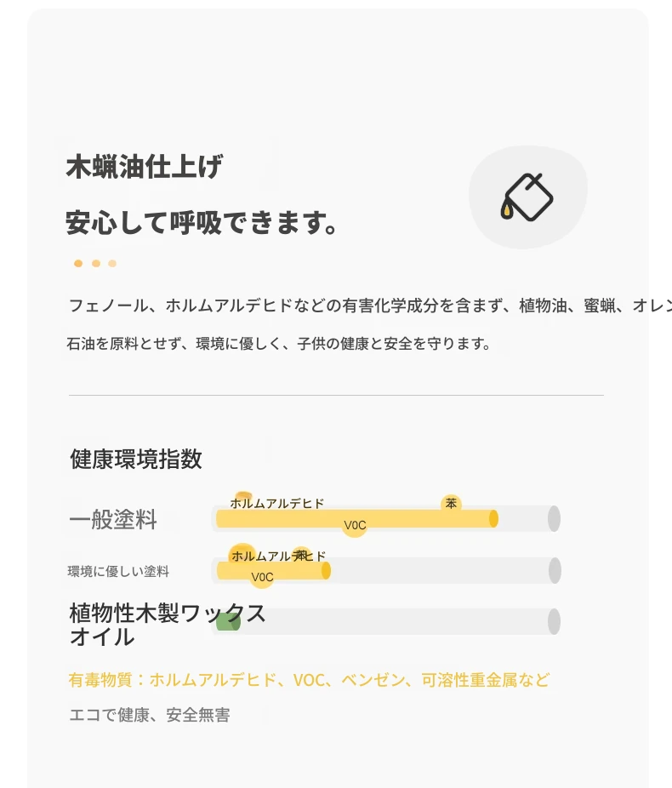Click the 安心して呼吸できます headline
The image size is (672, 788).
pos(202,223)
